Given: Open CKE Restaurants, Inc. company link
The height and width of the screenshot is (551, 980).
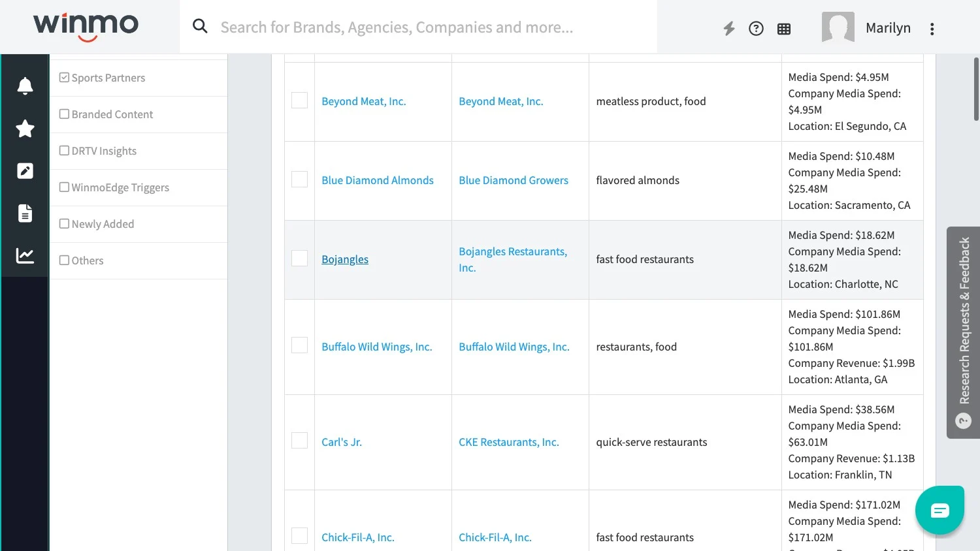Looking at the screenshot, I should pyautogui.click(x=509, y=442).
